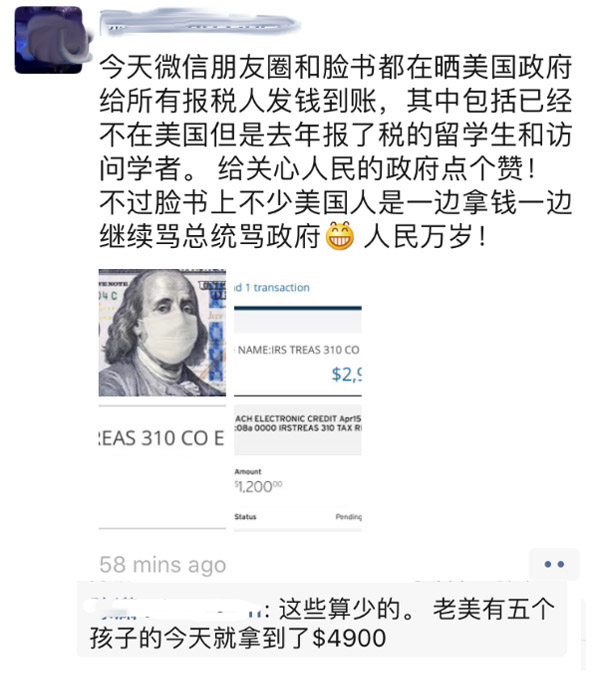Click the '58 mins ago' timestamp
600x674 pixels.
coord(162,564)
